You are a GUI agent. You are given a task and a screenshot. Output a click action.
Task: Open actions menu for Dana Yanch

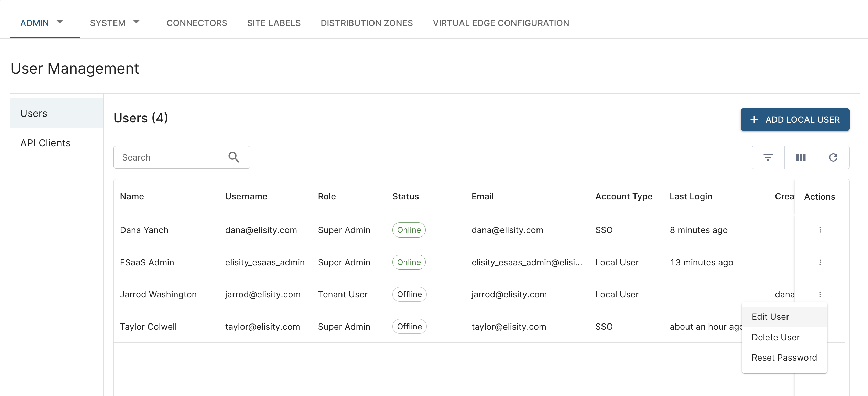[x=820, y=230]
